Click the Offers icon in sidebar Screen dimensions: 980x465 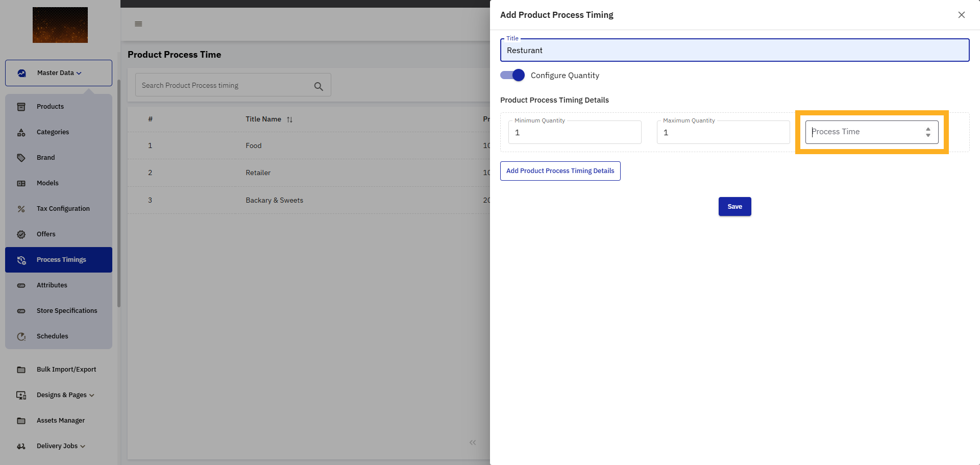click(21, 234)
